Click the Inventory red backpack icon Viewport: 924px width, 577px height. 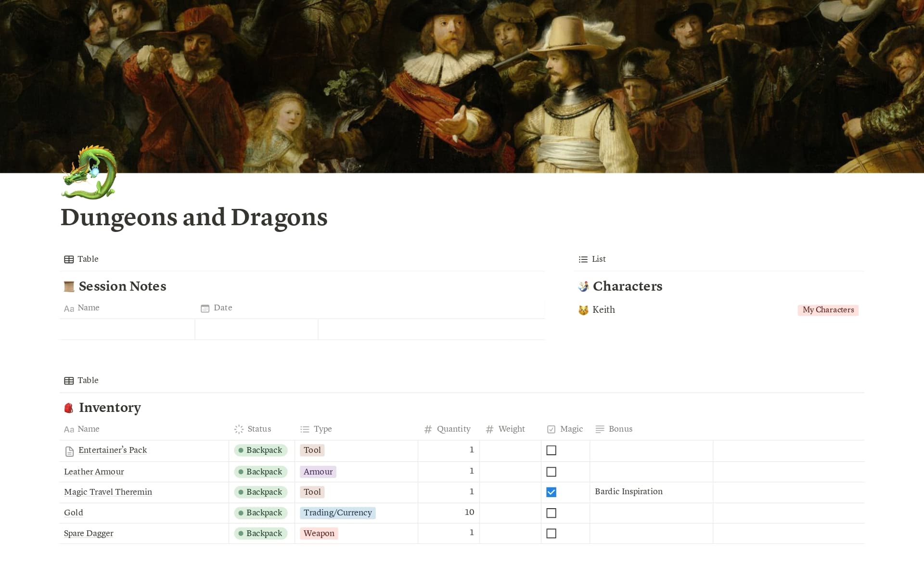click(69, 408)
